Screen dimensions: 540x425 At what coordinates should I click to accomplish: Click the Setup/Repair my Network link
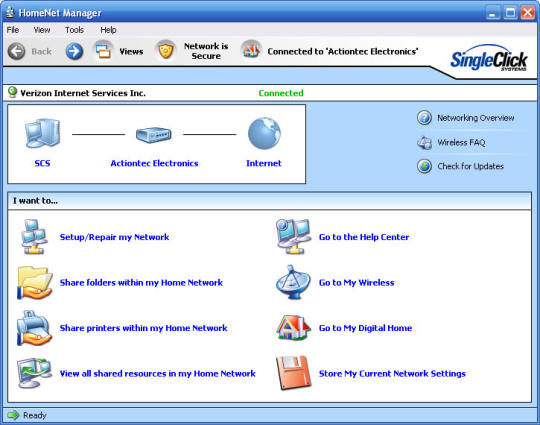coord(114,237)
